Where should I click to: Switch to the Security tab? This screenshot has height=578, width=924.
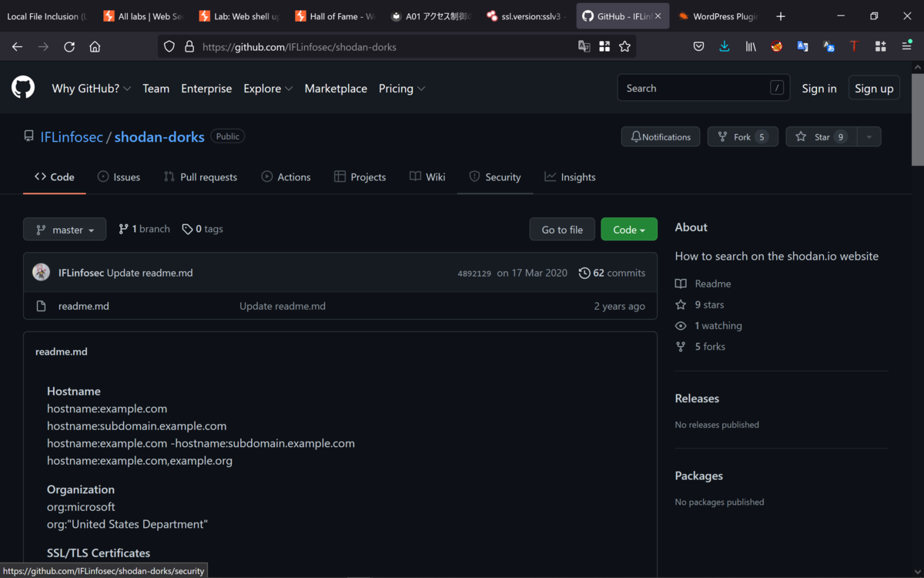495,176
